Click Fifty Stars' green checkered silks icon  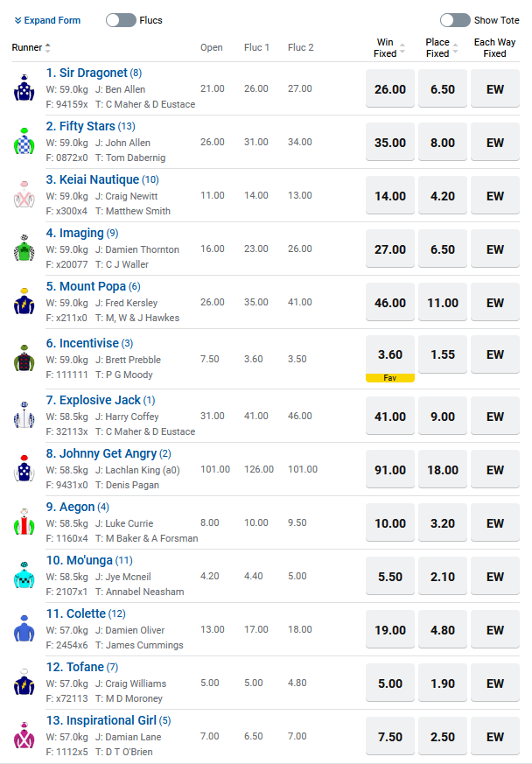(x=24, y=141)
